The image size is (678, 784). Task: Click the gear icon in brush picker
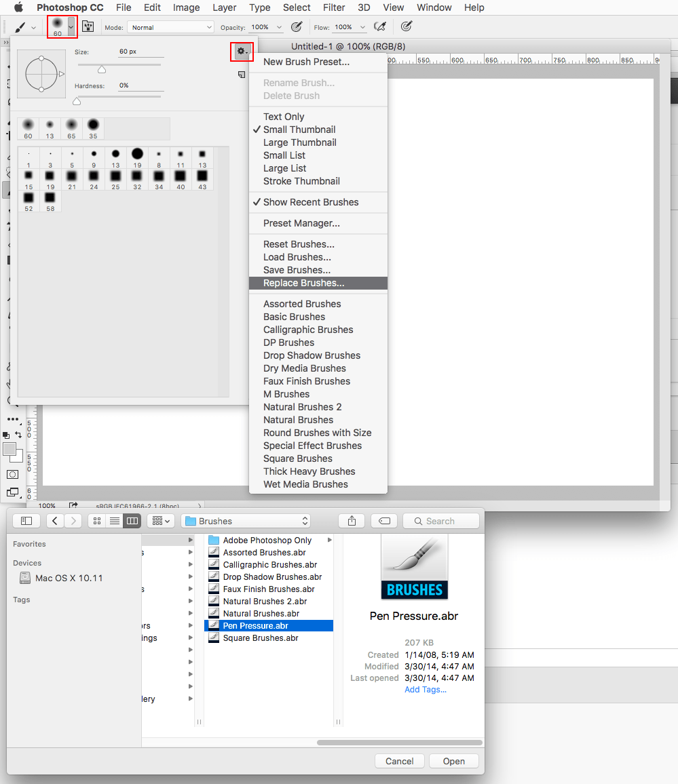242,52
